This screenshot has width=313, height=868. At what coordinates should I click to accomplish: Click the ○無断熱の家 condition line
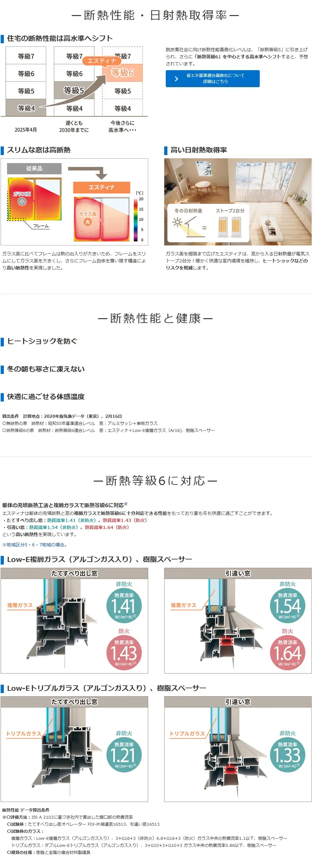[x=80, y=424]
